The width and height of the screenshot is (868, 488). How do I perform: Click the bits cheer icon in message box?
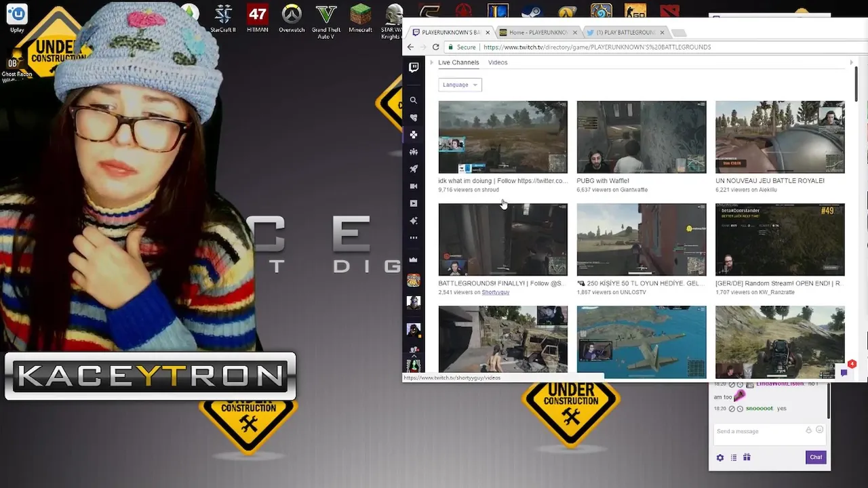(808, 430)
